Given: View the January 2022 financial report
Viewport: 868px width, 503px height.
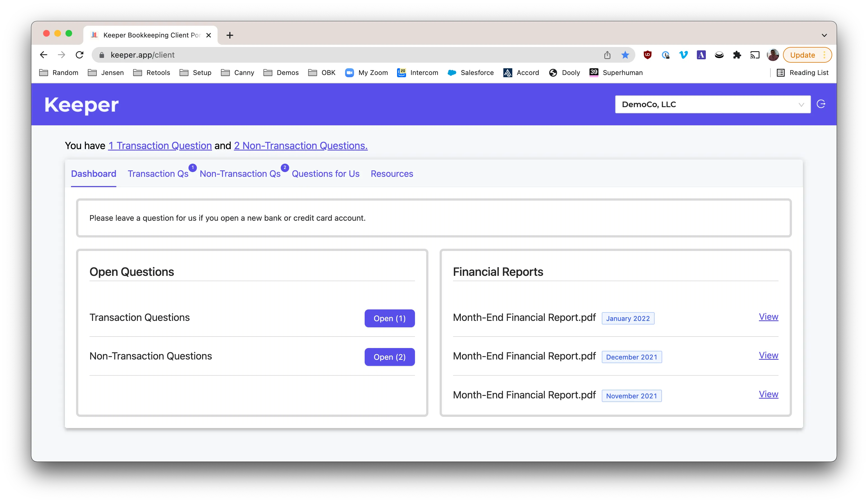Looking at the screenshot, I should [x=768, y=317].
